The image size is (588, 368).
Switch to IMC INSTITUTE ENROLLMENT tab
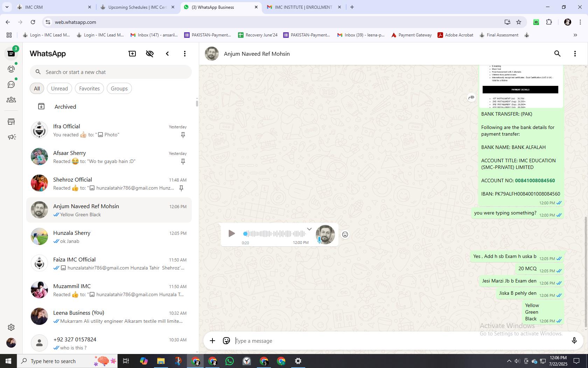point(303,7)
